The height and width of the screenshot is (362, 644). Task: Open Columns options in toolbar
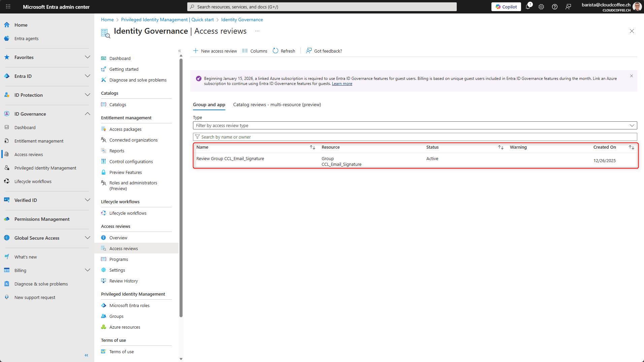coord(255,51)
